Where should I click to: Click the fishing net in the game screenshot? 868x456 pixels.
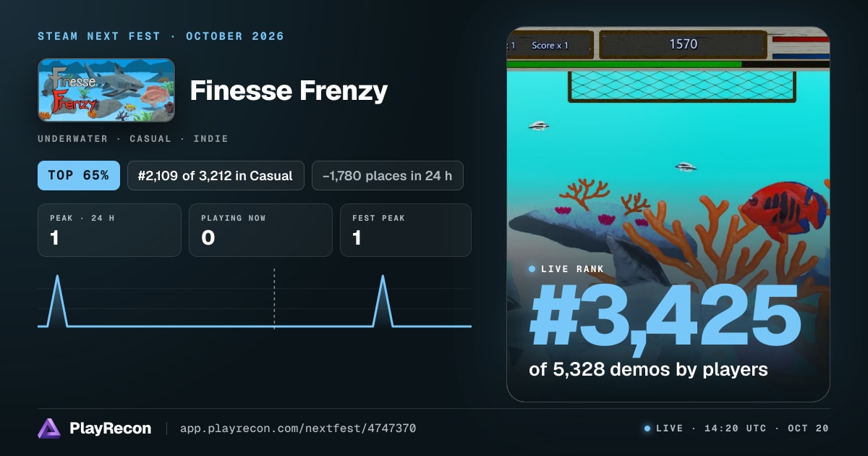point(683,85)
